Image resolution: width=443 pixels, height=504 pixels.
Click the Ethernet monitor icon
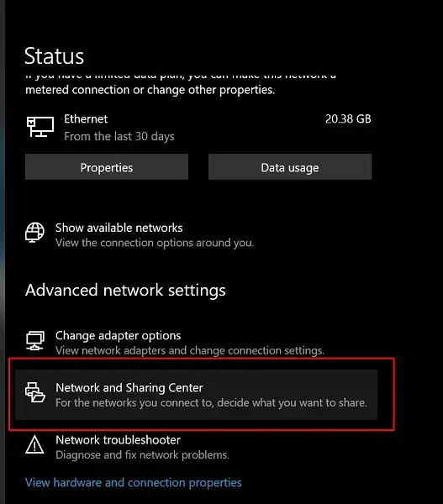click(x=40, y=128)
